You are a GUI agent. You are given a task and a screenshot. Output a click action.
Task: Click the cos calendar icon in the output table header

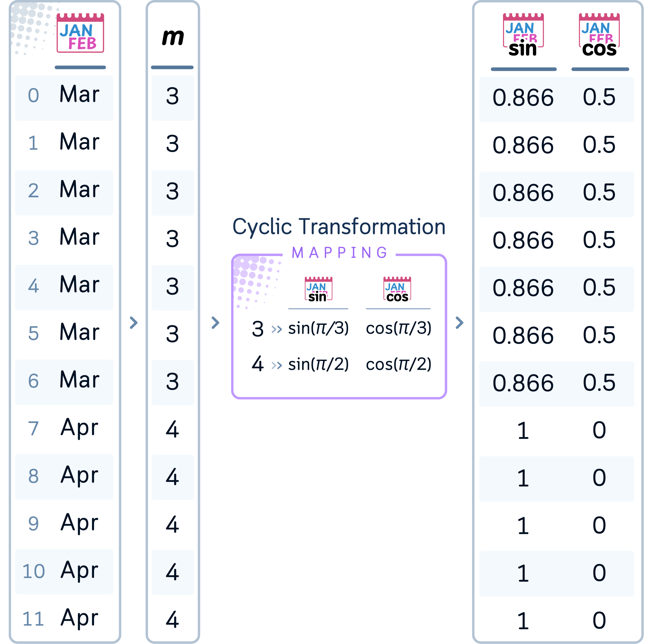click(x=599, y=34)
